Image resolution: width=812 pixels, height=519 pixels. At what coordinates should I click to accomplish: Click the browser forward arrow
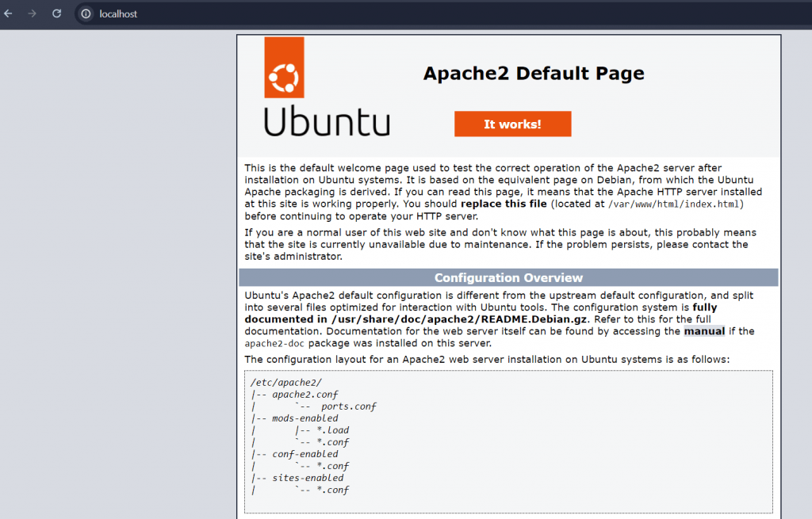33,13
